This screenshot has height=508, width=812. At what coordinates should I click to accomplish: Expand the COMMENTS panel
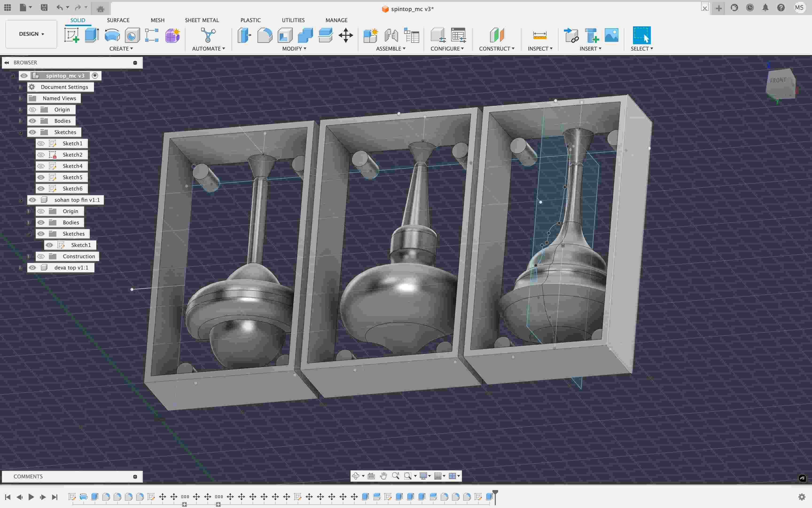point(135,477)
